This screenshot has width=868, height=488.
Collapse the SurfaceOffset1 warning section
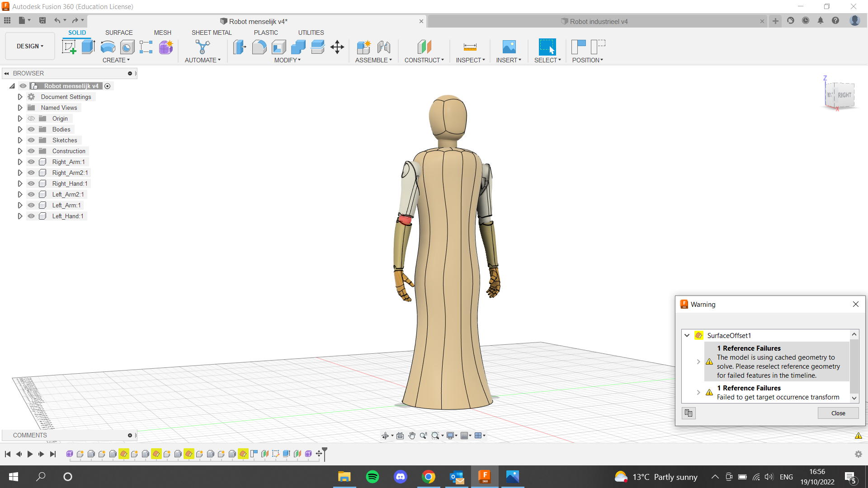click(687, 335)
